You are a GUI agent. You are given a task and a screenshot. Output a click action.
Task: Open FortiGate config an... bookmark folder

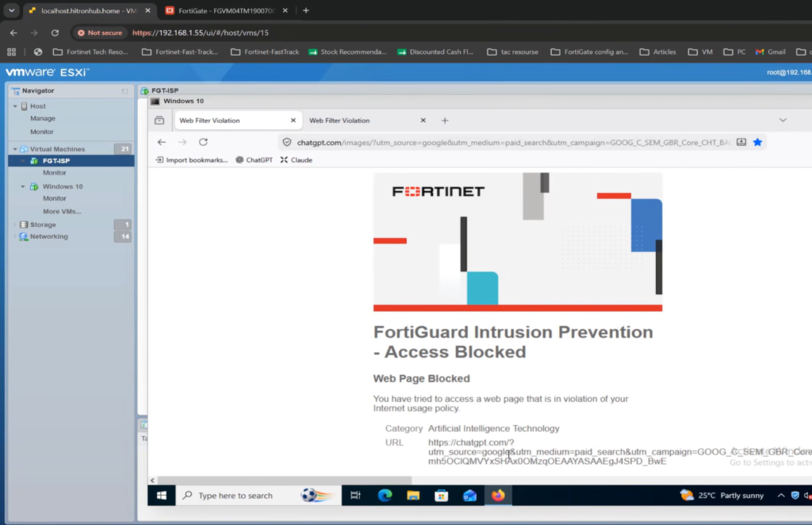click(589, 52)
